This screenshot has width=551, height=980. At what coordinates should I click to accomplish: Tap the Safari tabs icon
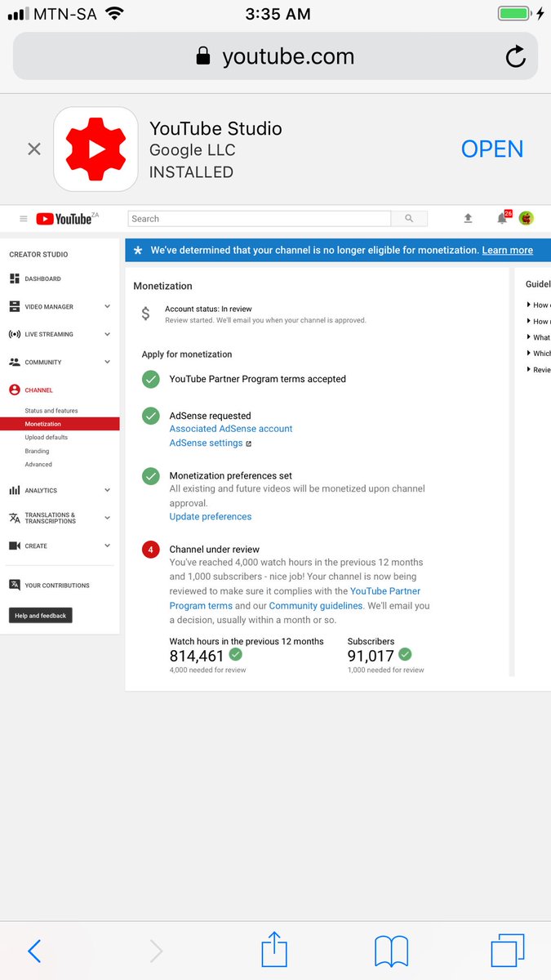pos(508,951)
